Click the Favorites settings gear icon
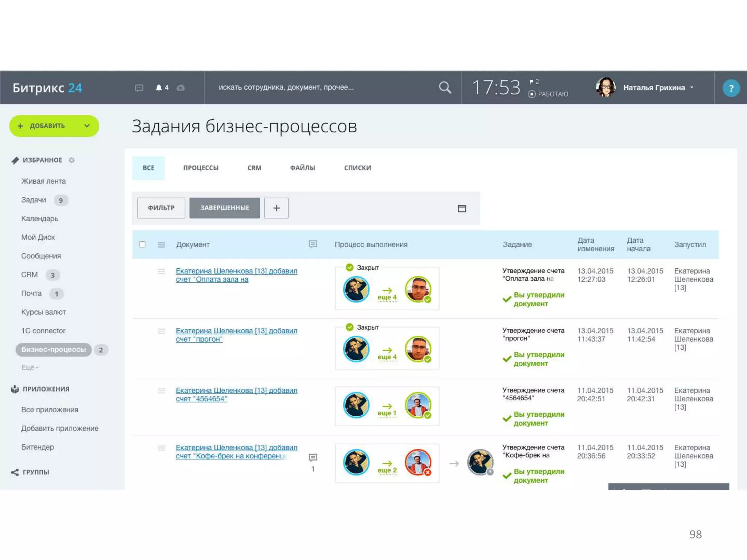 pos(71,160)
